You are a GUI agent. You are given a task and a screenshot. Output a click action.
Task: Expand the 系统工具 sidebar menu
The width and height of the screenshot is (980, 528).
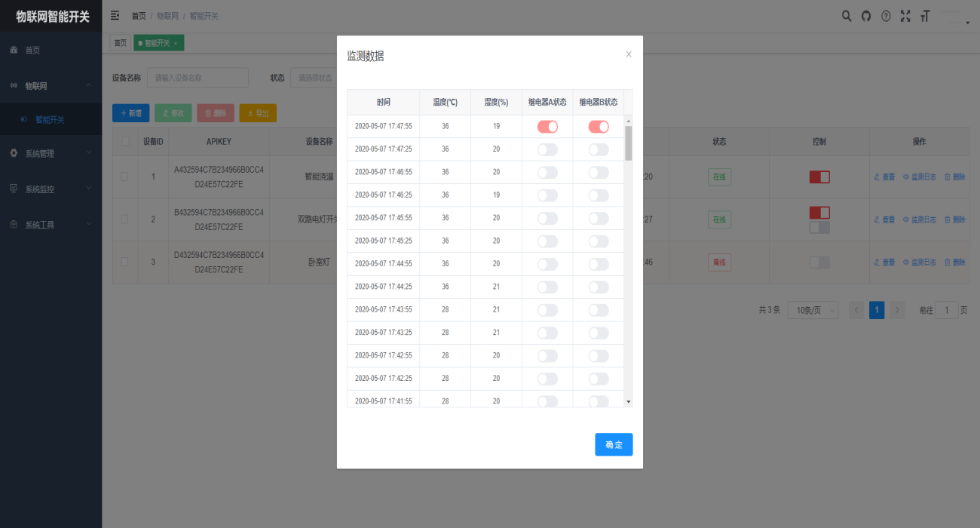click(x=51, y=224)
